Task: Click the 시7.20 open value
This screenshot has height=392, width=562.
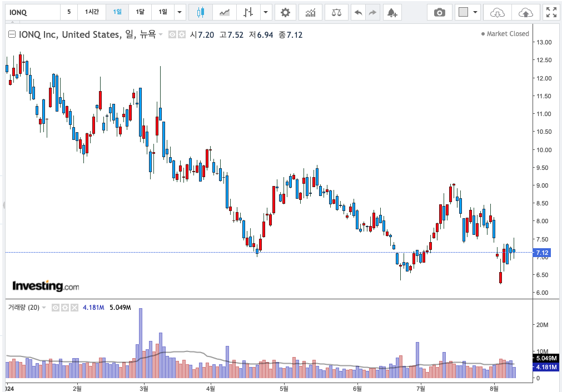Action: [202, 35]
